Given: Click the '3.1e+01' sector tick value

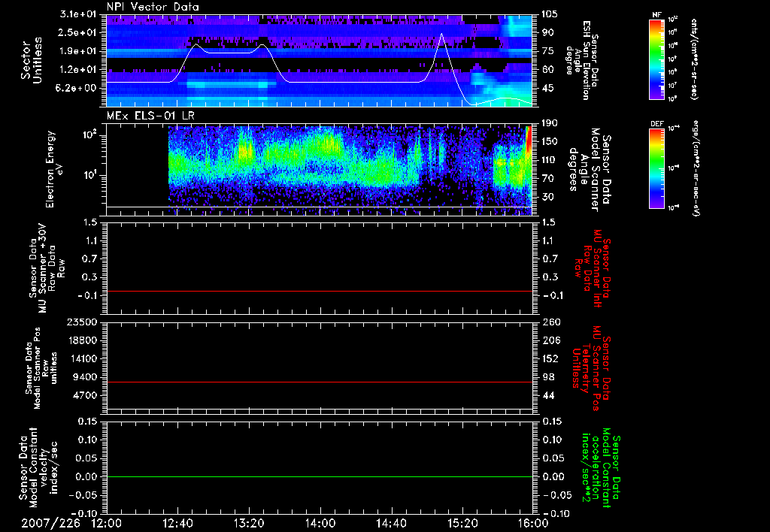Looking at the screenshot, I should click(x=78, y=14).
